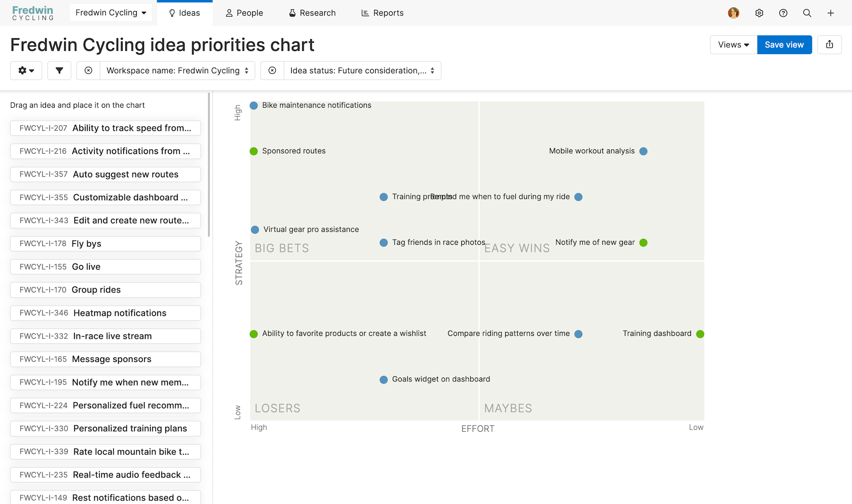Open the search magnifier icon
The image size is (852, 504).
pos(807,13)
